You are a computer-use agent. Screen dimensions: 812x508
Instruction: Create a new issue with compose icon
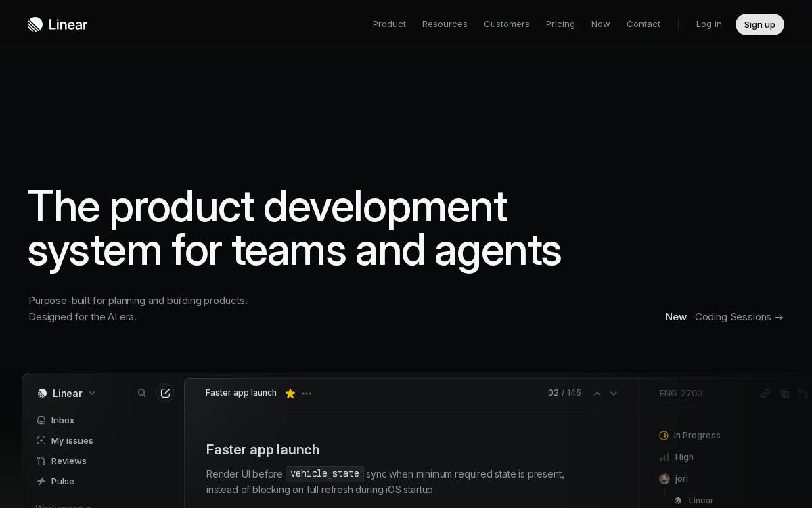165,393
